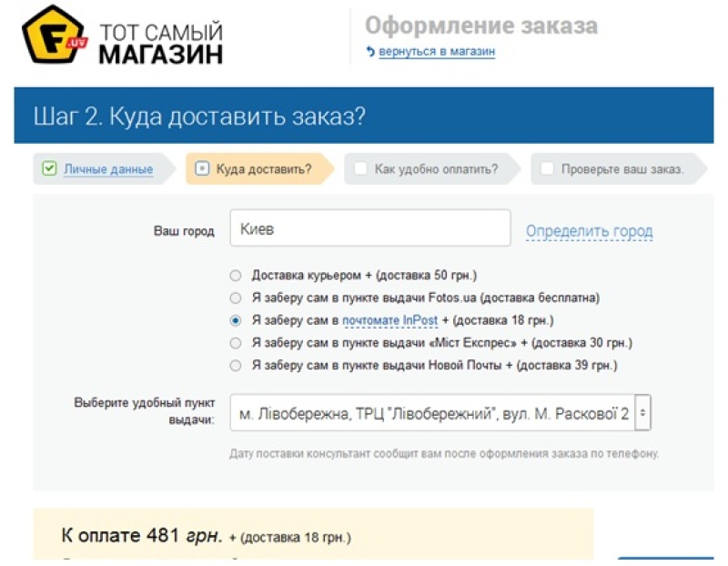Select Новой Почты pickup radio option
728x566 pixels.
coord(236,366)
